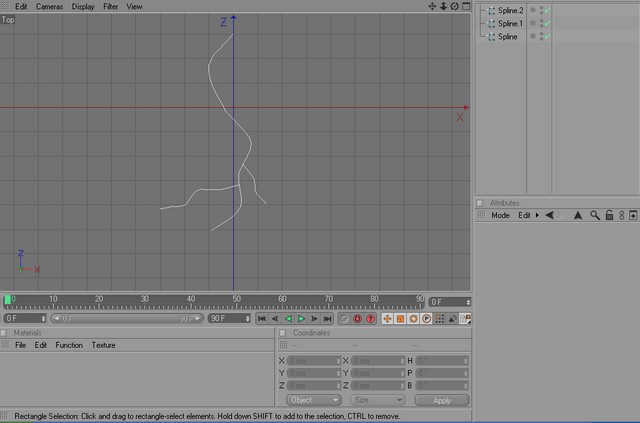Viewport: 640px width, 423px height.
Task: Click the viewport zoom arrow icon
Action: 443,6
